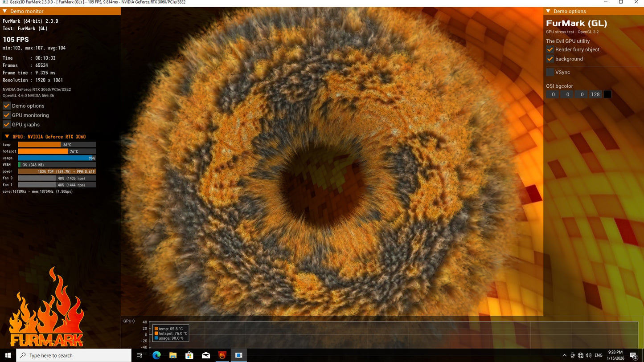Click the OSI bgcolor alpha field showing 128
644x362 pixels.
tap(595, 94)
